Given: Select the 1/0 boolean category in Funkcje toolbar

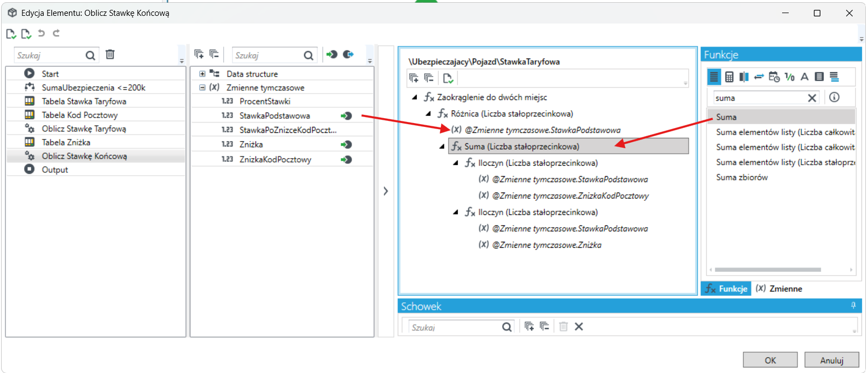Looking at the screenshot, I should coord(789,77).
